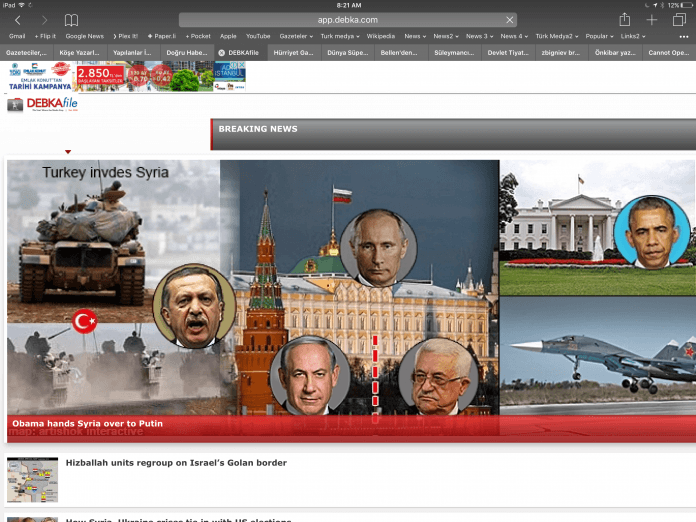Open the bookmarks book icon
Screen dimensions: 696x522
click(x=71, y=20)
